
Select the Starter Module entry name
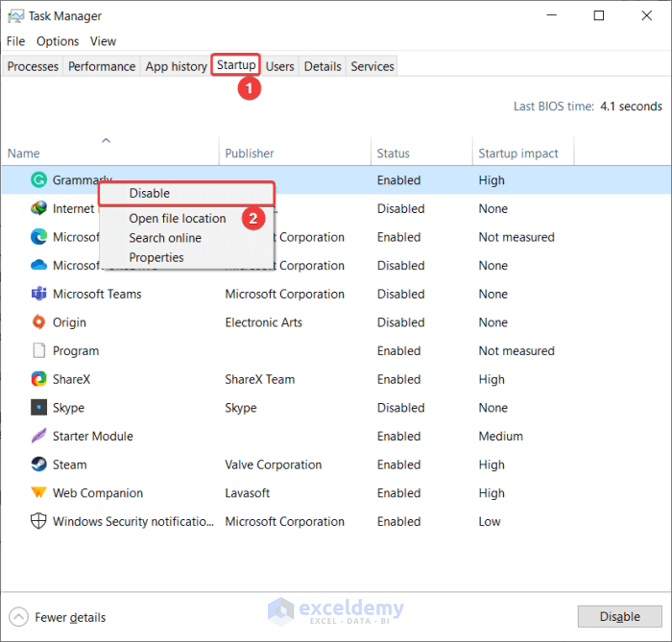pyautogui.click(x=92, y=436)
